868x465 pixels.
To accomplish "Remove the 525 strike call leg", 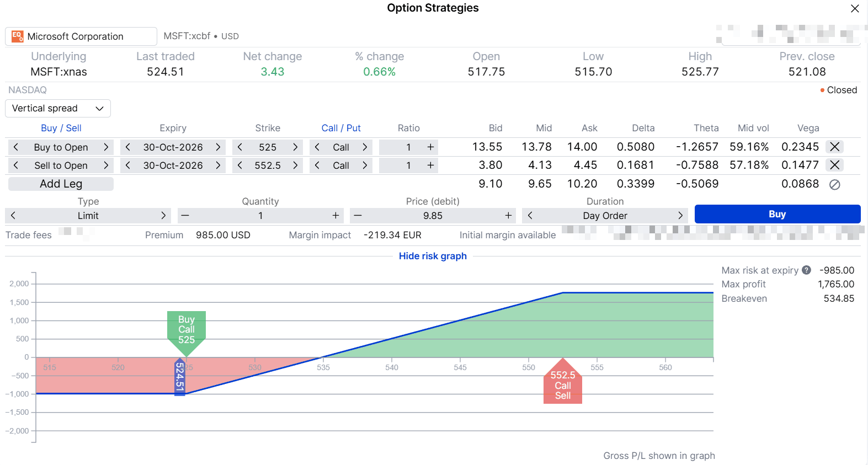I will point(835,147).
